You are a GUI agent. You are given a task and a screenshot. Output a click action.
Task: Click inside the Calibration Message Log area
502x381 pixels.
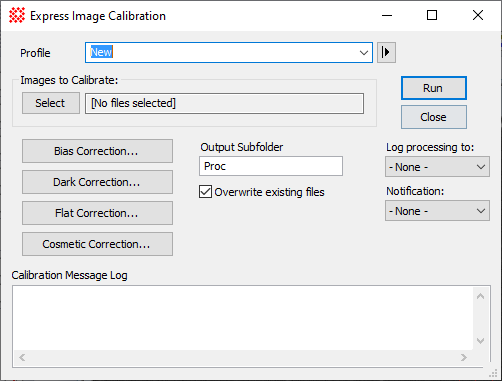click(x=243, y=318)
